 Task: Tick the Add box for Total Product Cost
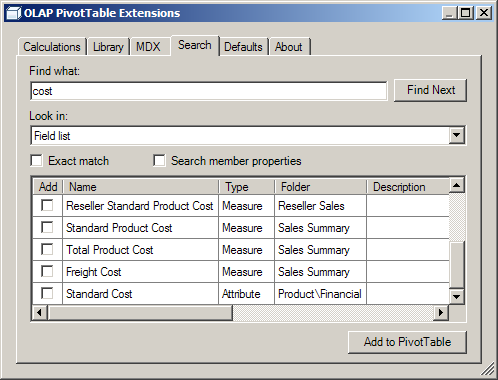tap(47, 249)
